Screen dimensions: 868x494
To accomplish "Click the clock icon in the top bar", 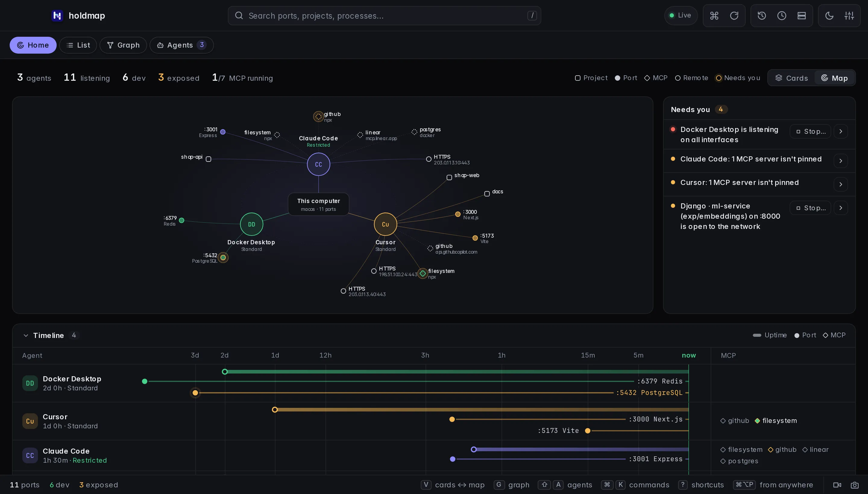I will pyautogui.click(x=782, y=16).
